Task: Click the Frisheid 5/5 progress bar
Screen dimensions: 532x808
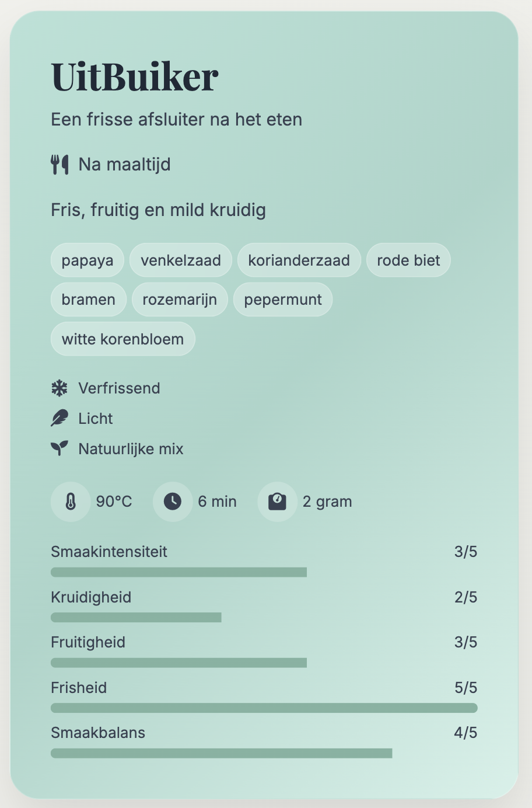Action: tap(264, 708)
